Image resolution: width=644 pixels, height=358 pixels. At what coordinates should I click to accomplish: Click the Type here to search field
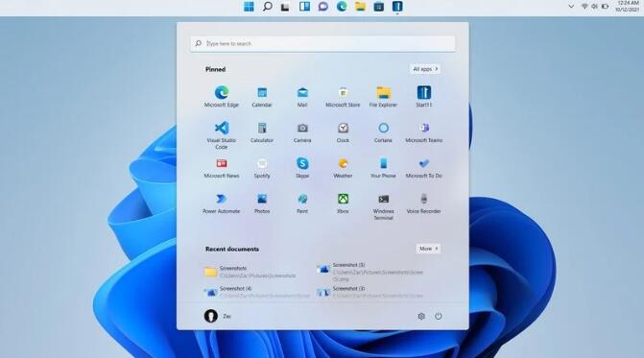click(322, 43)
